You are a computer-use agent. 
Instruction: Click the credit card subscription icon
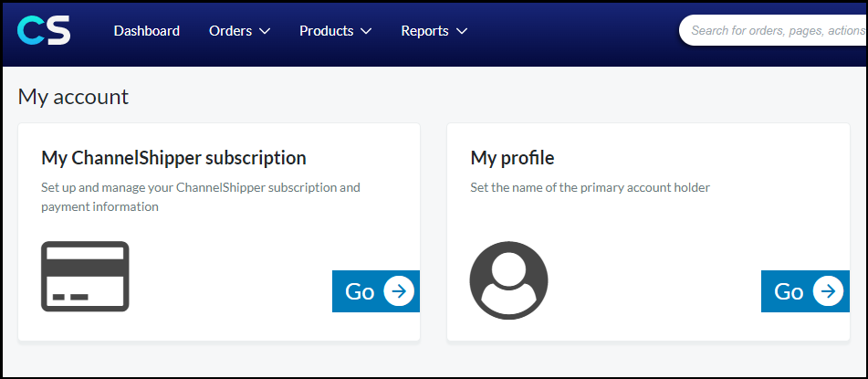pos(85,276)
